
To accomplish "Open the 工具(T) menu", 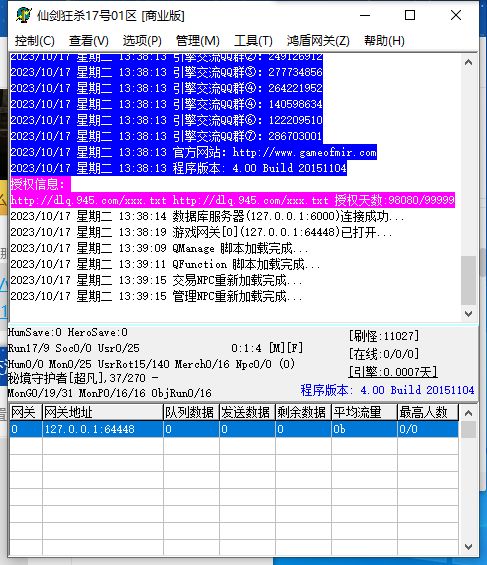I will tap(253, 41).
